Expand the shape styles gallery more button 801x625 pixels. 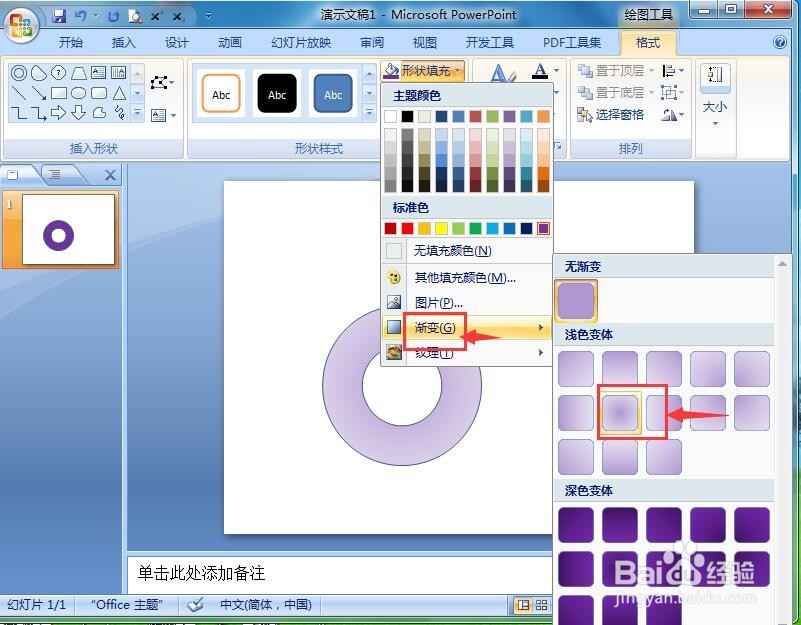point(369,112)
